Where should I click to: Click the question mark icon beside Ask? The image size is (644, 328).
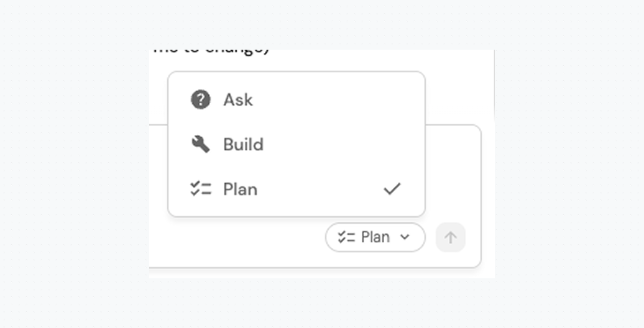coord(201,100)
